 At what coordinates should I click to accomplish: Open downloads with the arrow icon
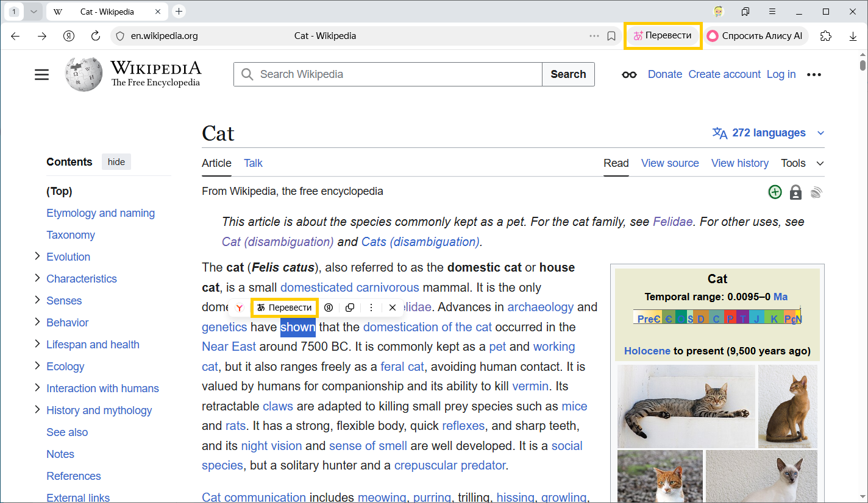[853, 36]
